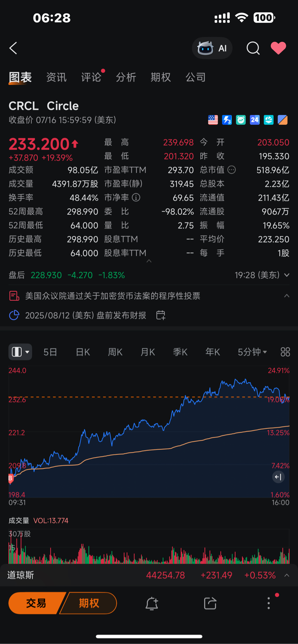Switch to the 期权 tab
Viewport: 298px width, 644px height.
161,77
